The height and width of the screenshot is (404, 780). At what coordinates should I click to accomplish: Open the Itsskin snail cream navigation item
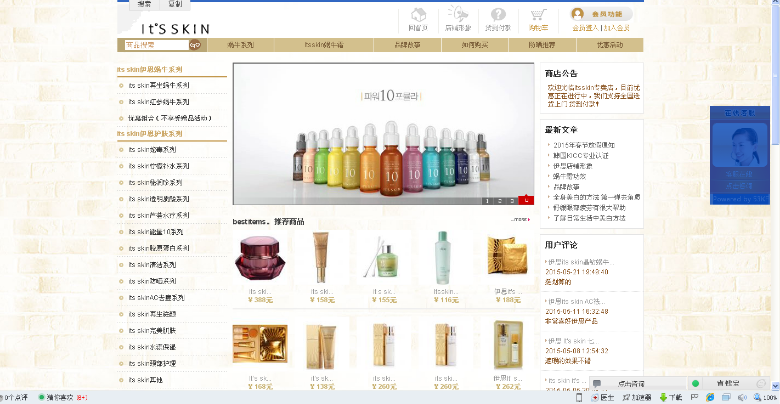coord(324,45)
